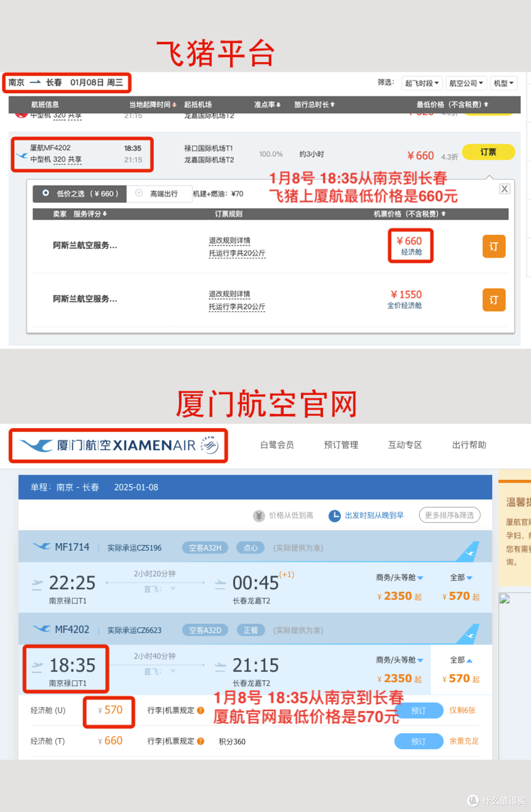Click the 积分360 text
The height and width of the screenshot is (812, 531).
(x=232, y=742)
